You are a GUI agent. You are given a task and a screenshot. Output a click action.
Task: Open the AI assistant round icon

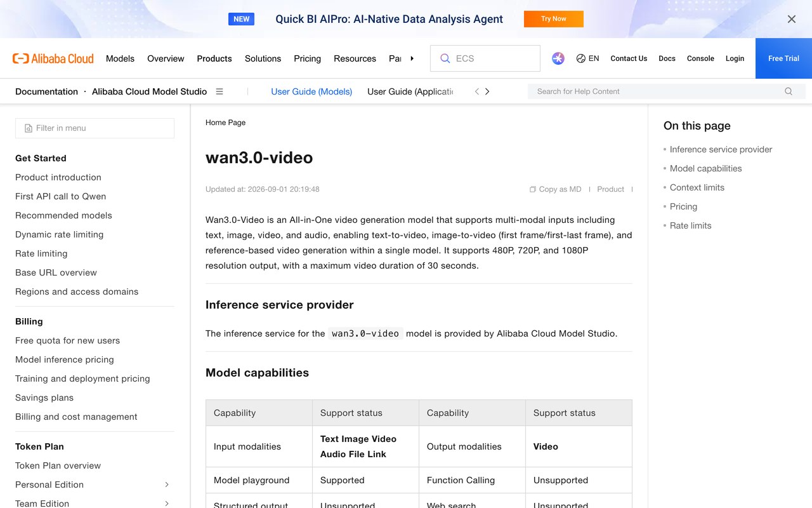tap(558, 58)
